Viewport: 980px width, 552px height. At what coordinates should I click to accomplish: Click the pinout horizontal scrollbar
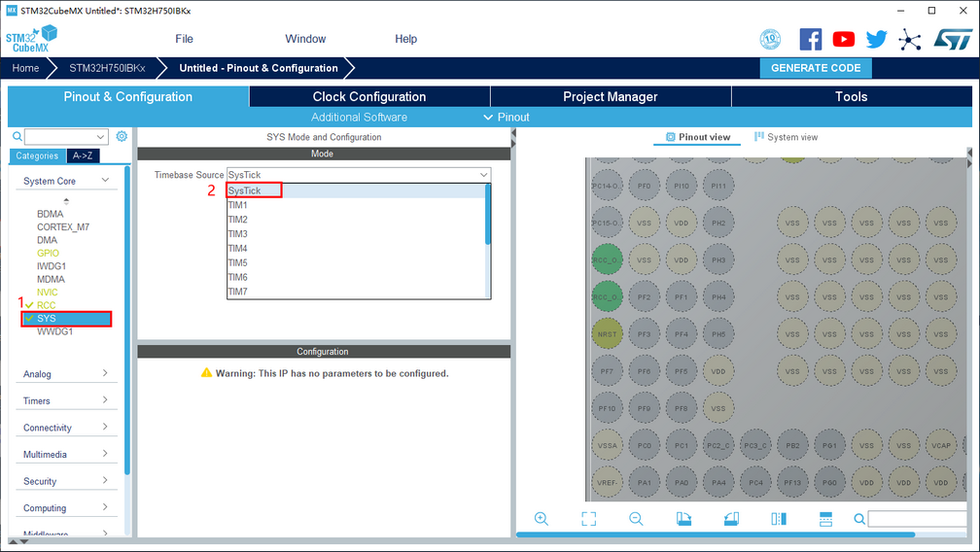[739, 535]
